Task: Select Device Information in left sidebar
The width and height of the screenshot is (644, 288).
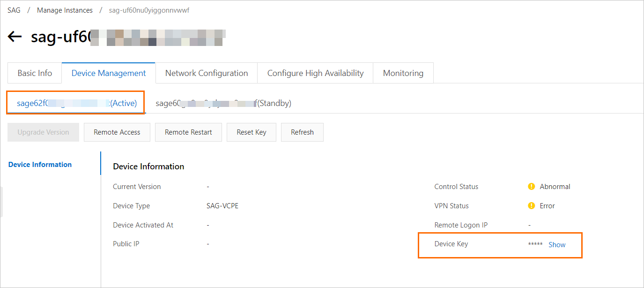Action: pyautogui.click(x=40, y=165)
